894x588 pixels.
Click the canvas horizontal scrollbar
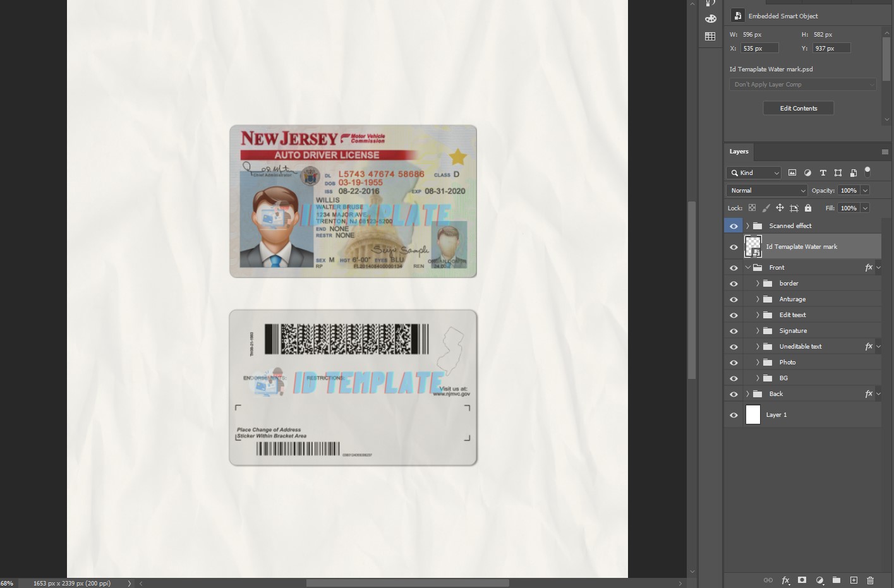[408, 583]
